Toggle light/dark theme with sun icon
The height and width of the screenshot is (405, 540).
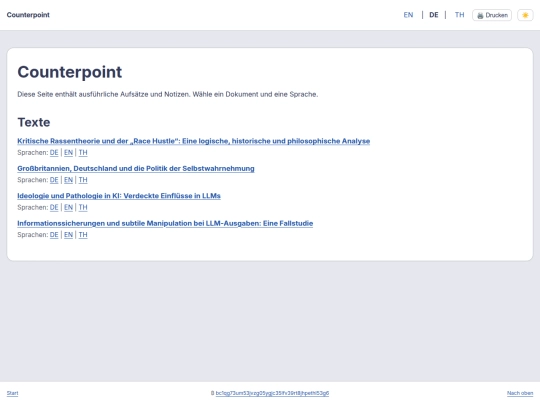click(525, 15)
